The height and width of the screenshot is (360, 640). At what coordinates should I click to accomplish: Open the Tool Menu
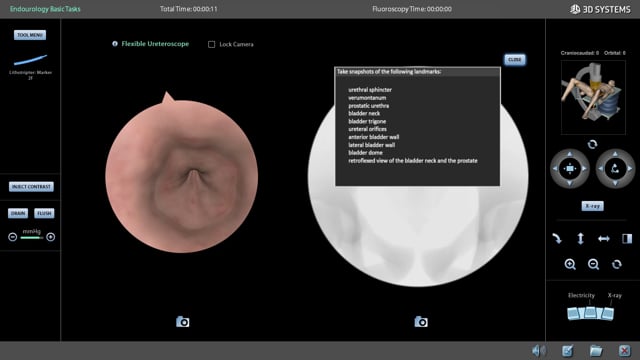30,35
